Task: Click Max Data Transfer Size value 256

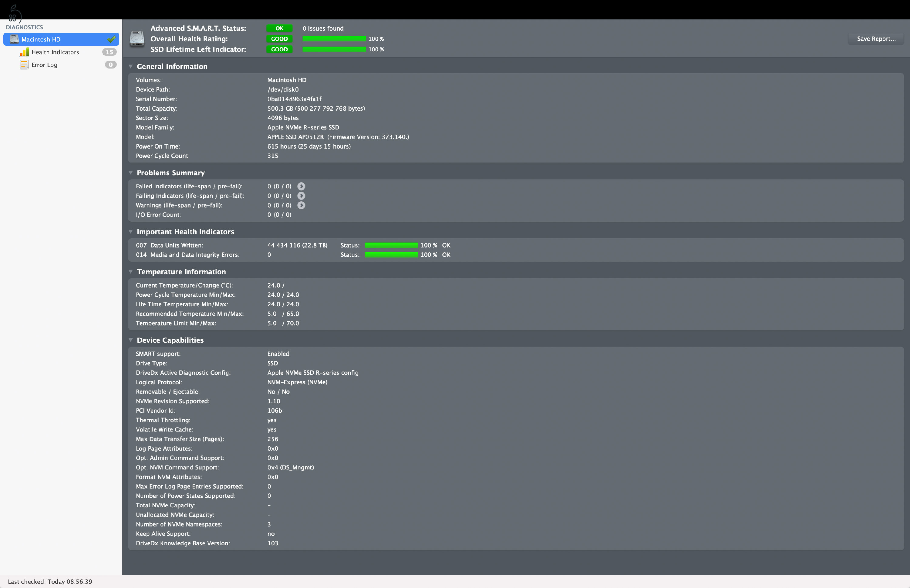Action: click(x=273, y=439)
